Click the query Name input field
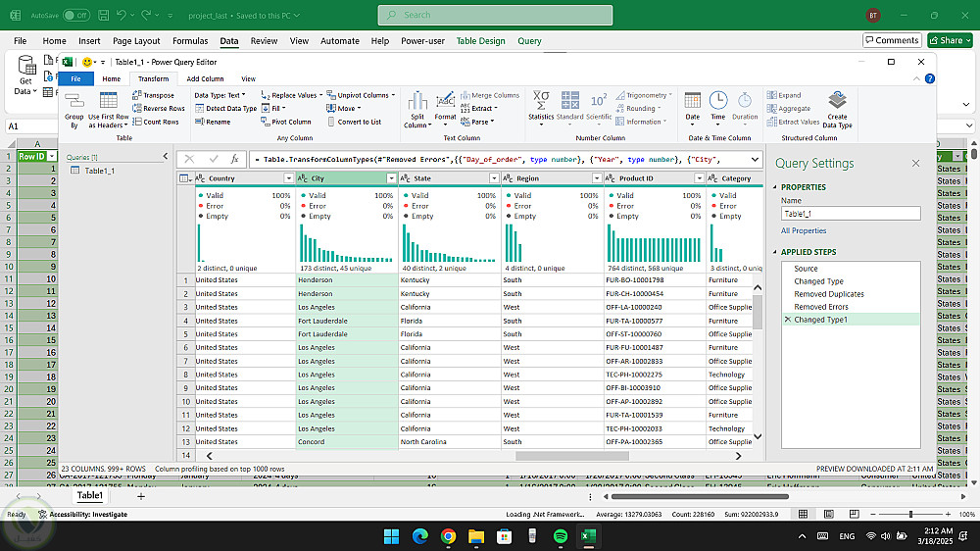 tap(850, 213)
